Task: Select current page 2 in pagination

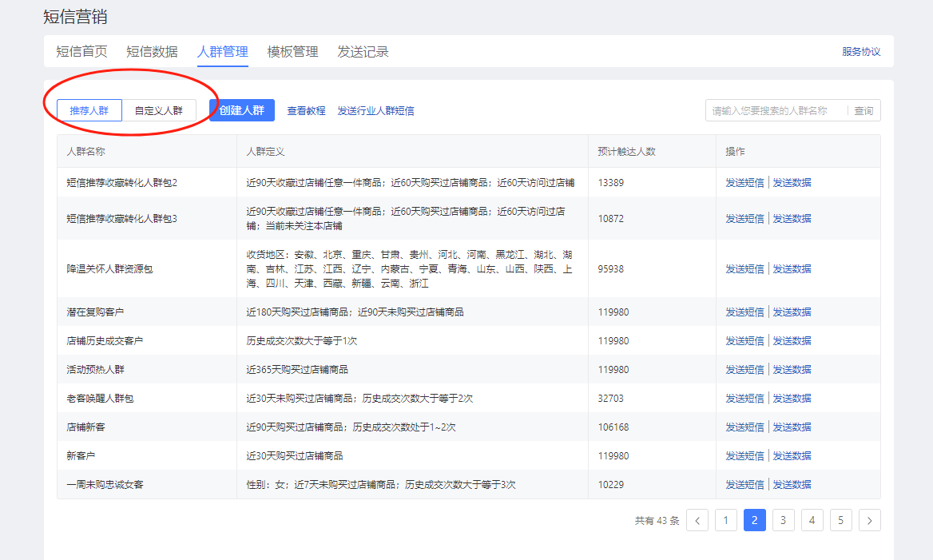Action: pyautogui.click(x=755, y=520)
